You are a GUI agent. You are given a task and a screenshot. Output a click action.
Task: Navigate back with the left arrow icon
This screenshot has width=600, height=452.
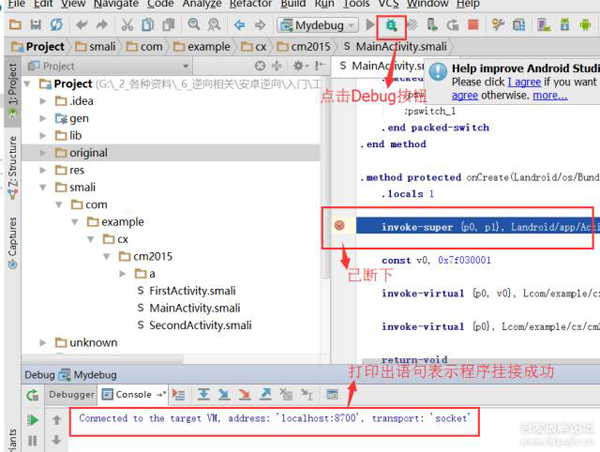(x=240, y=25)
